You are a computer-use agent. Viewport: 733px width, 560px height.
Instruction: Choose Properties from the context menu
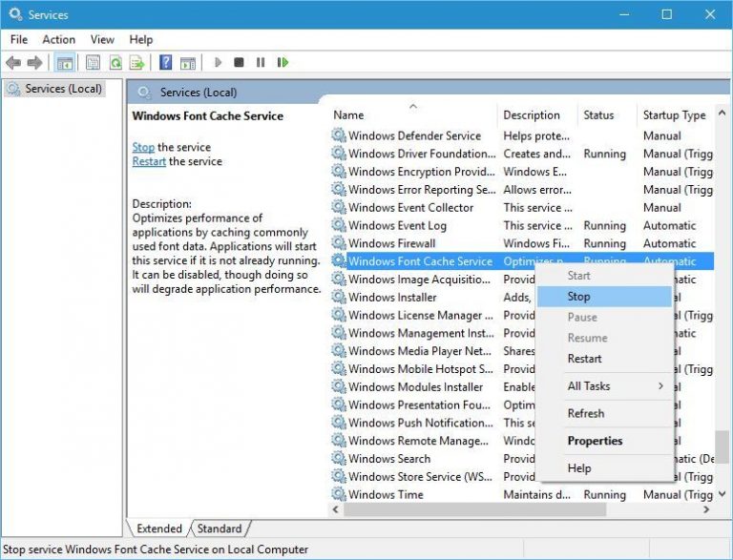(604, 441)
